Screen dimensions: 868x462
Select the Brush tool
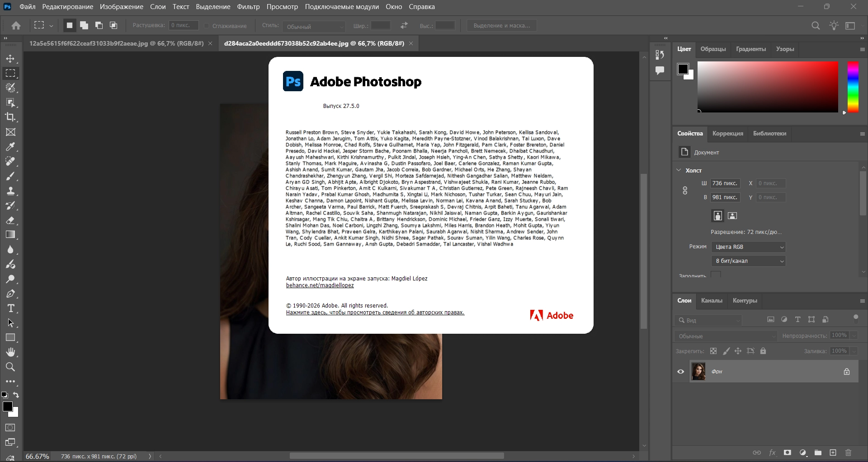[x=10, y=176]
